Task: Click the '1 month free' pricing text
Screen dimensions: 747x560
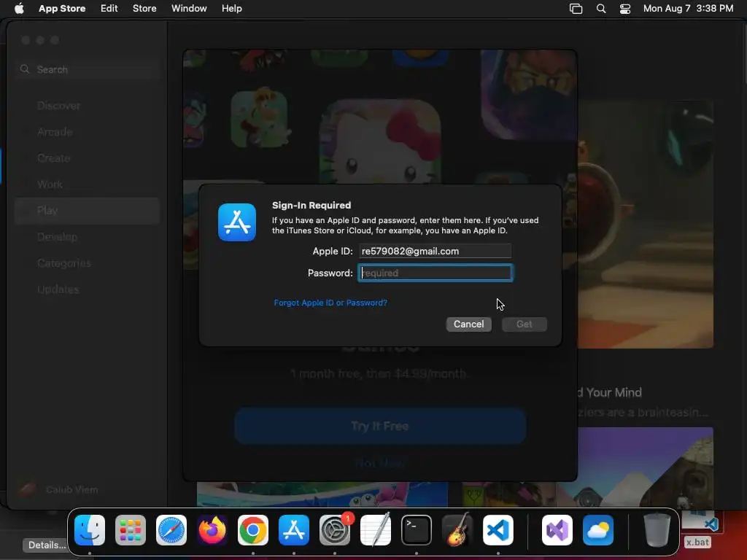Action: [379, 374]
